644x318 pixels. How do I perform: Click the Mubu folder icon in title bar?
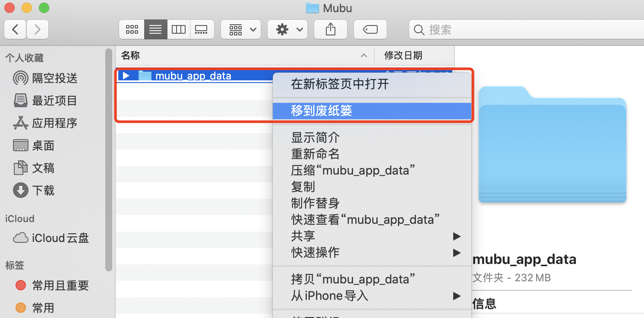coord(312,8)
